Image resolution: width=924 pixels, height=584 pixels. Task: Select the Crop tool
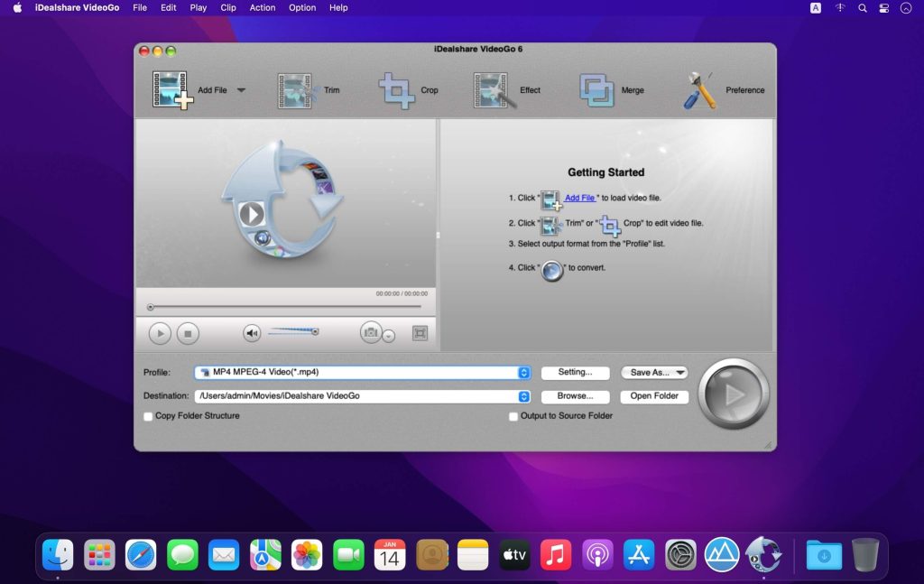click(397, 89)
